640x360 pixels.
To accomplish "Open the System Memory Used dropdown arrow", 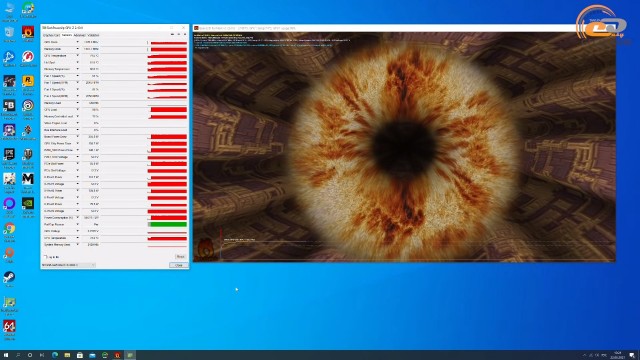I will coord(78,244).
